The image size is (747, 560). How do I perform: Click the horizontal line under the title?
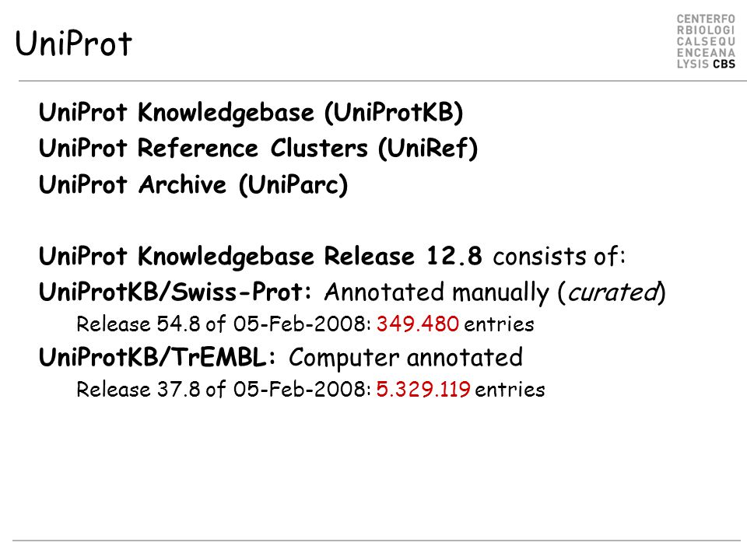[382, 81]
